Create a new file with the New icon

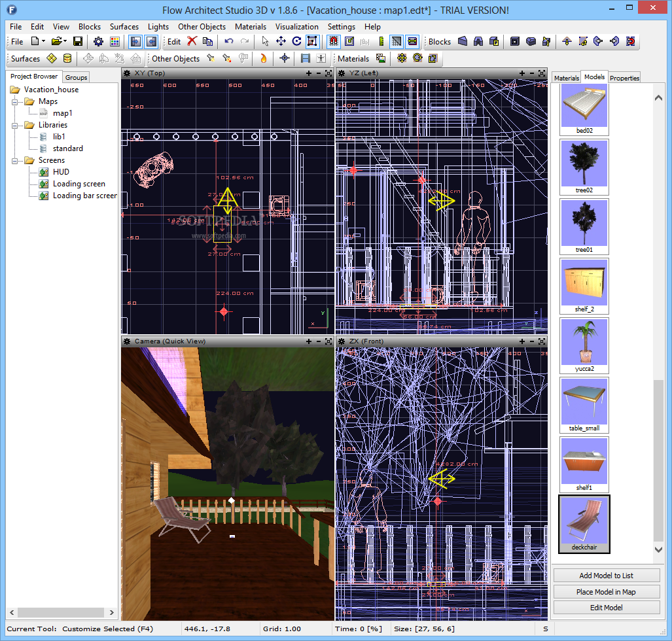point(35,42)
